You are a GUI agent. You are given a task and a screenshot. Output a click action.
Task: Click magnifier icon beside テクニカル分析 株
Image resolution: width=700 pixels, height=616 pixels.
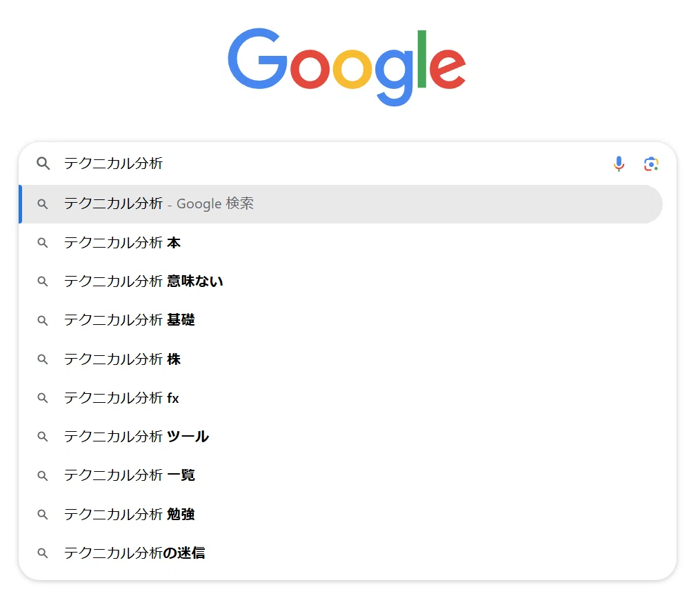(x=42, y=359)
